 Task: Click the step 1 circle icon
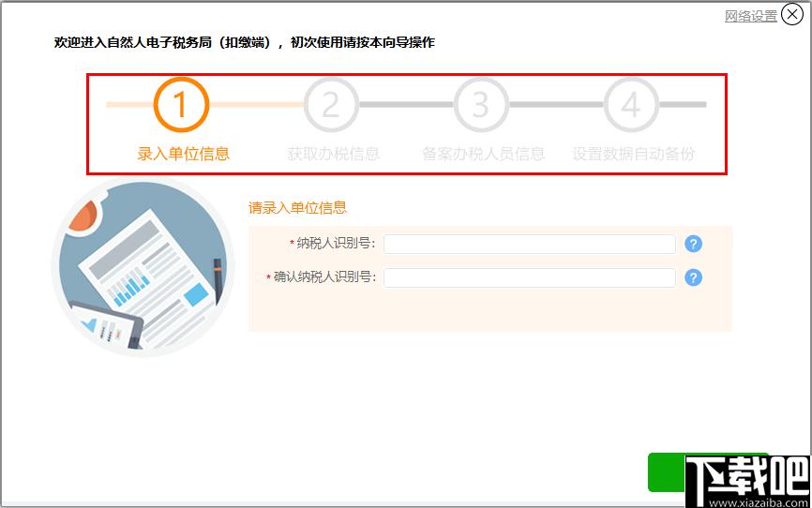click(x=181, y=105)
